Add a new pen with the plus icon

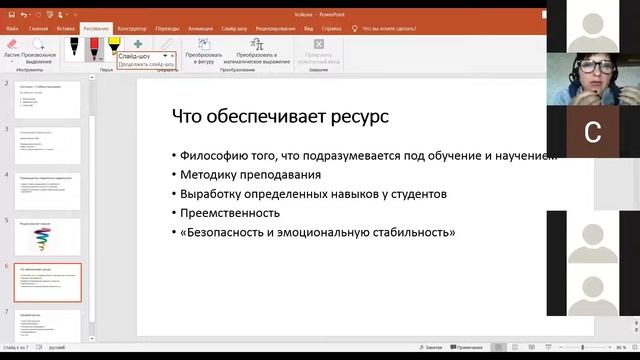(x=138, y=44)
